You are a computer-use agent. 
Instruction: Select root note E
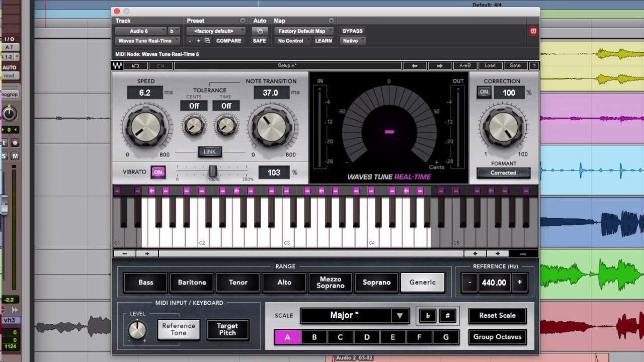coord(393,337)
